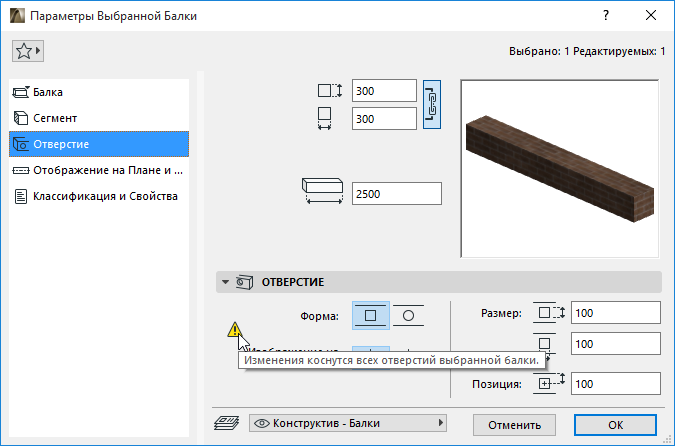
Task: Click the Выбрано: 1 Редактируемых: 1 text
Action: point(587,52)
